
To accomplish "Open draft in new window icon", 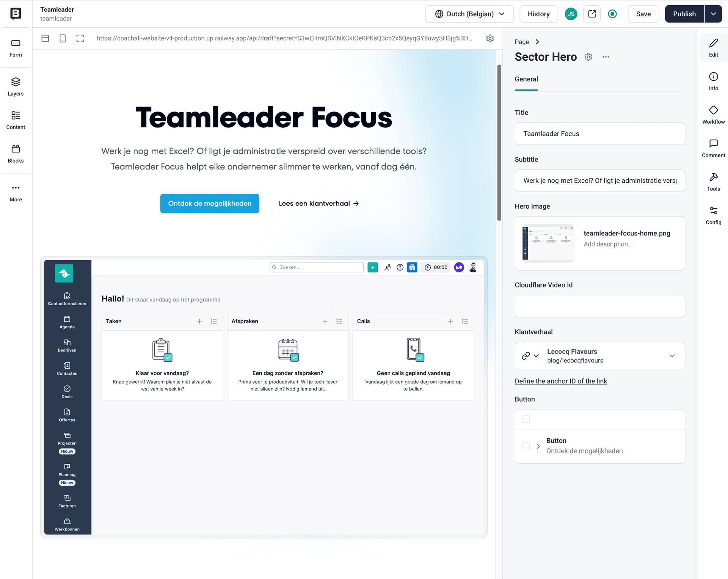I will (592, 14).
